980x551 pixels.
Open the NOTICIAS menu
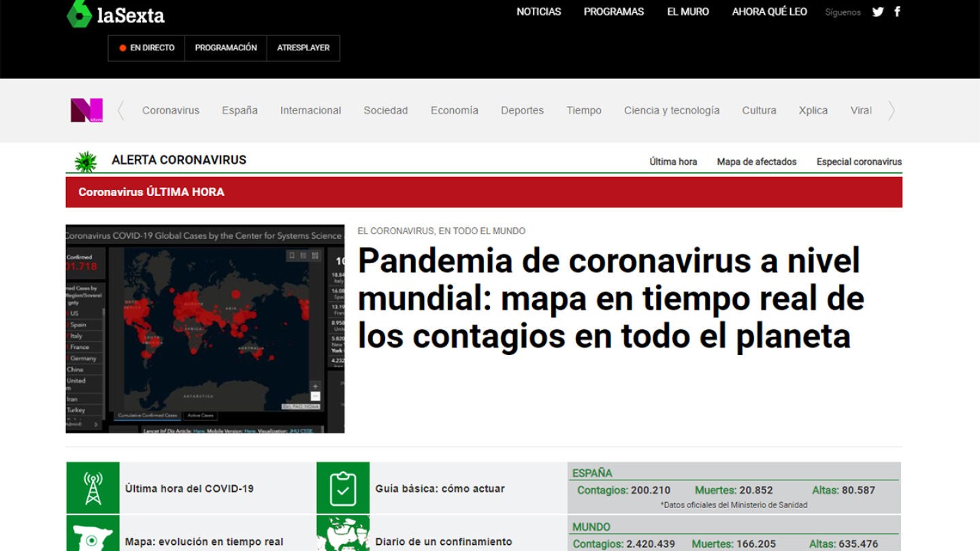coord(538,12)
